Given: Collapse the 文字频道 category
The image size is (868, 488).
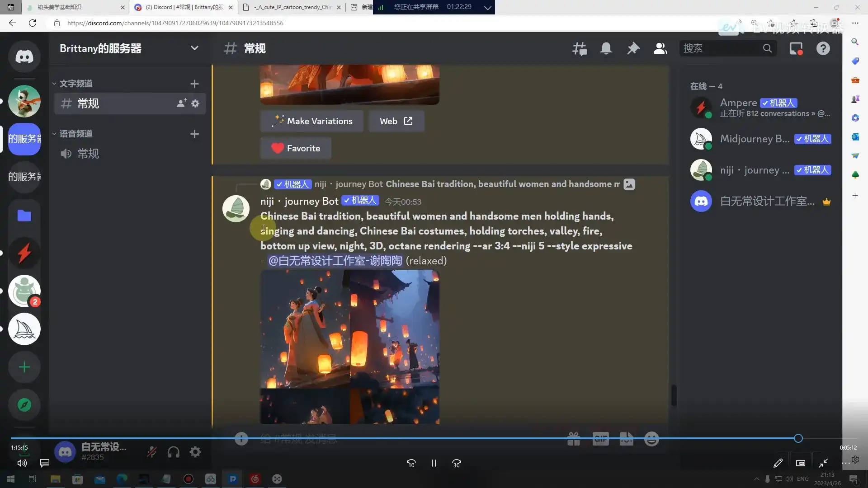Looking at the screenshot, I should click(75, 84).
